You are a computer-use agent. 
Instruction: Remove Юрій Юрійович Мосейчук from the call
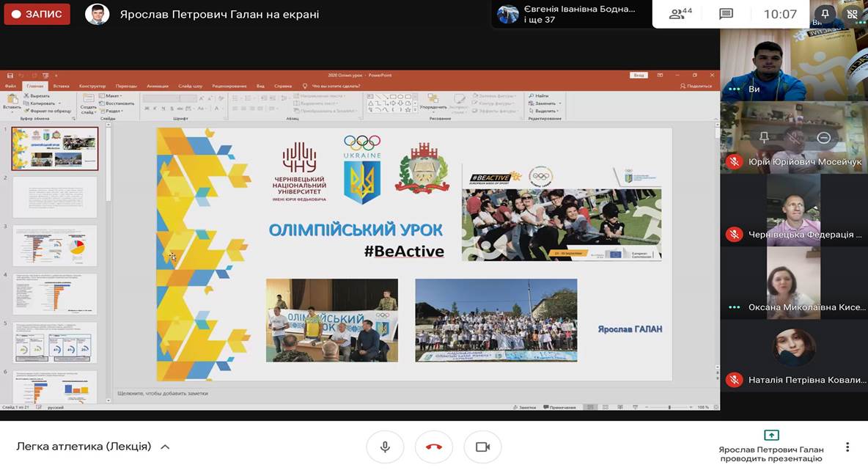tap(824, 137)
